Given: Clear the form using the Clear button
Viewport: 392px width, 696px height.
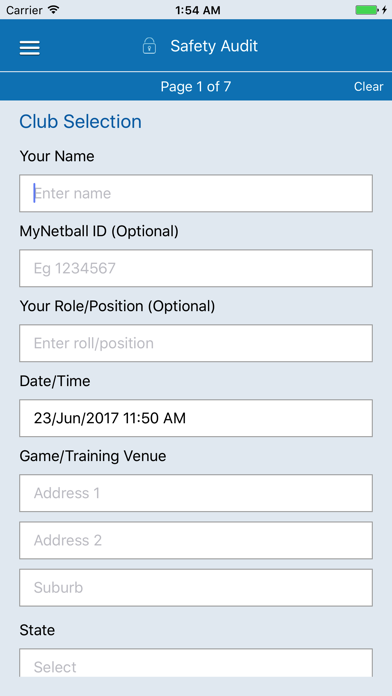Looking at the screenshot, I should click(x=368, y=87).
